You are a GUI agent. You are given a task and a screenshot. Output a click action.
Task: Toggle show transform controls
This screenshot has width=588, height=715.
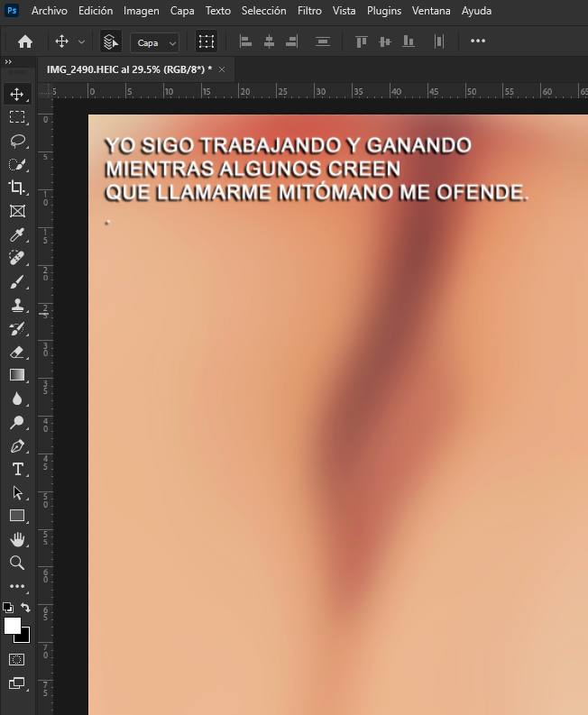[x=207, y=41]
